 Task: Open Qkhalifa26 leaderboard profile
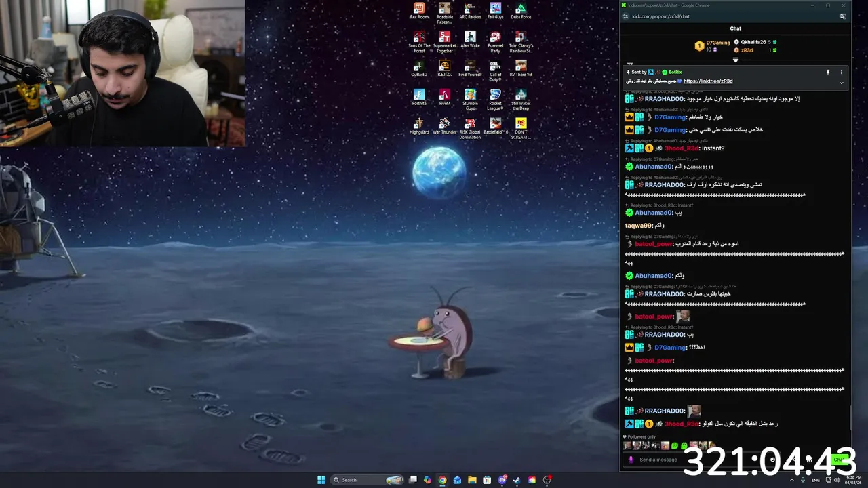tap(753, 42)
